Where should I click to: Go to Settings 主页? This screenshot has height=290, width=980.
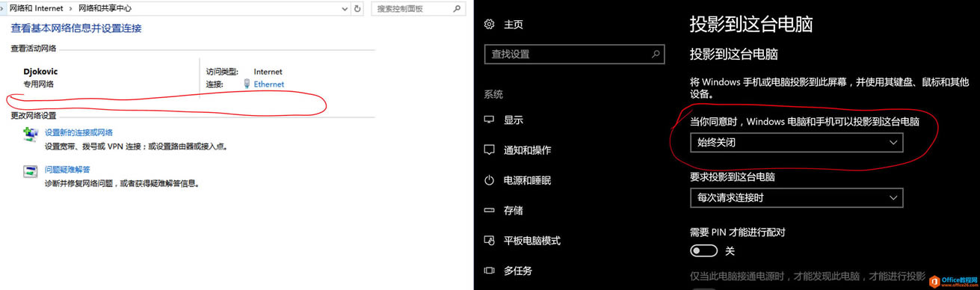[x=514, y=25]
